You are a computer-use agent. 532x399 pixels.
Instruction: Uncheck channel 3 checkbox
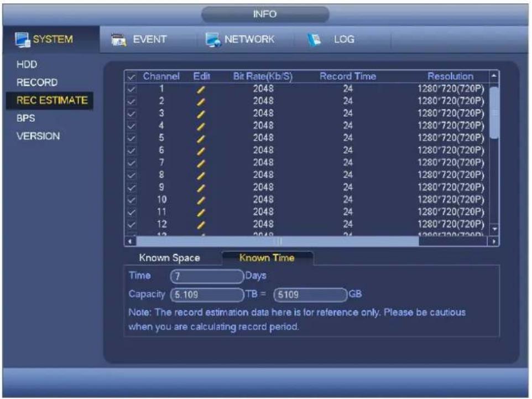(x=131, y=114)
